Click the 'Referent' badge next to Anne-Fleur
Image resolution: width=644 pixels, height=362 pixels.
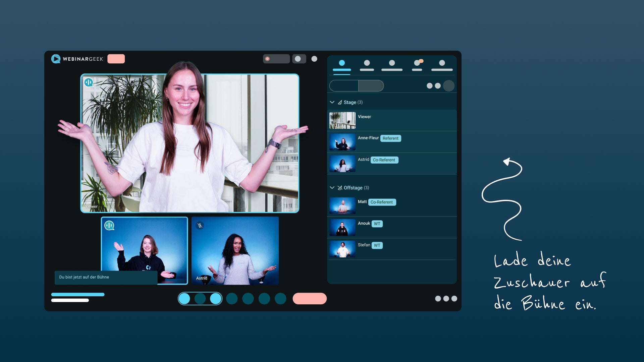(391, 138)
